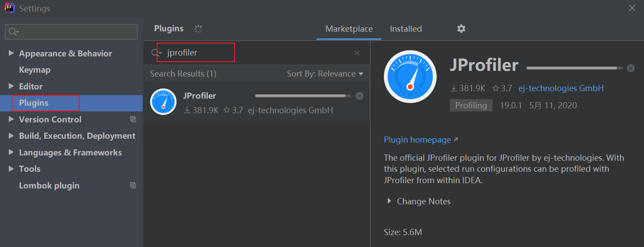This screenshot has height=247, width=644.
Task: Select Plugins in settings tree
Action: 71,103
